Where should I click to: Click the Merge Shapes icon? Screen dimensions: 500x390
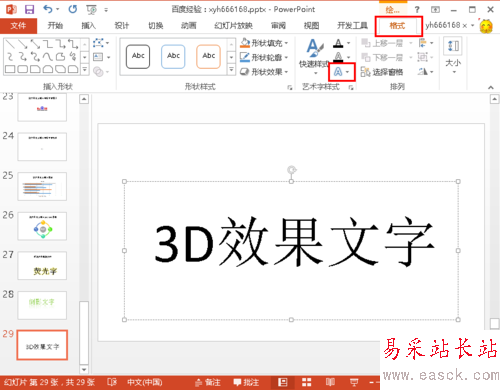pyautogui.click(x=98, y=71)
